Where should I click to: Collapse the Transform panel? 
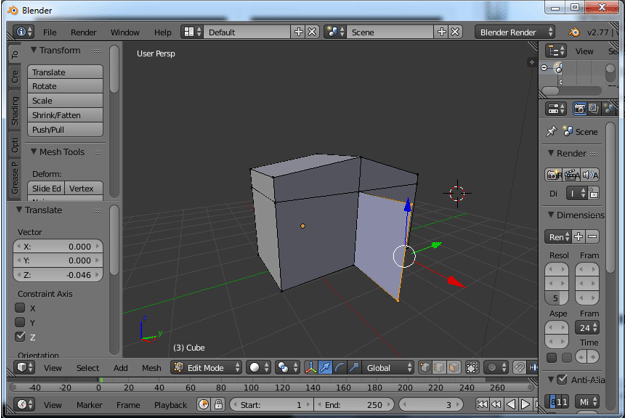point(34,50)
